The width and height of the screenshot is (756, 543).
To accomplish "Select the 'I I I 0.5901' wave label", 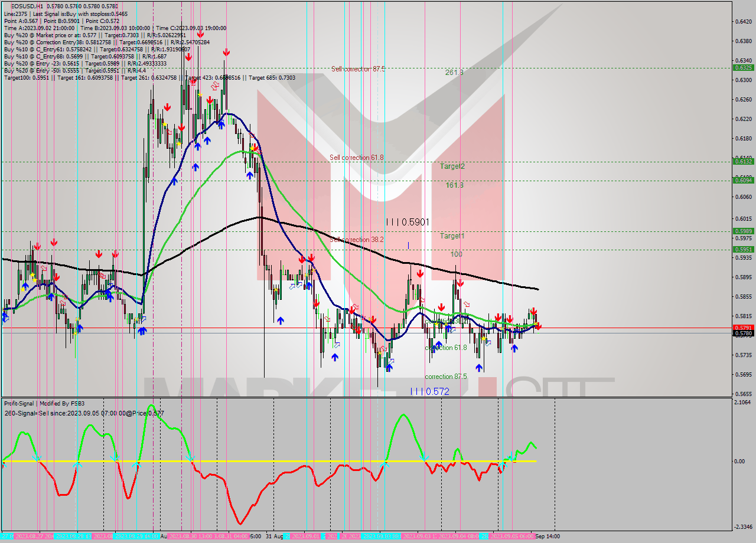I will point(407,222).
